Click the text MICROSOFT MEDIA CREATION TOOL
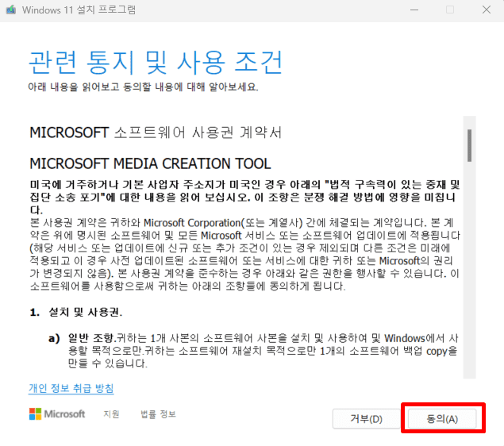504x446 pixels. coord(150,163)
